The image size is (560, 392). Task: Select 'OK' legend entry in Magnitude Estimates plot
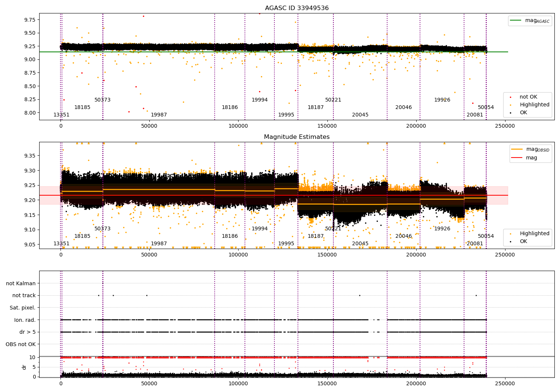523,242
